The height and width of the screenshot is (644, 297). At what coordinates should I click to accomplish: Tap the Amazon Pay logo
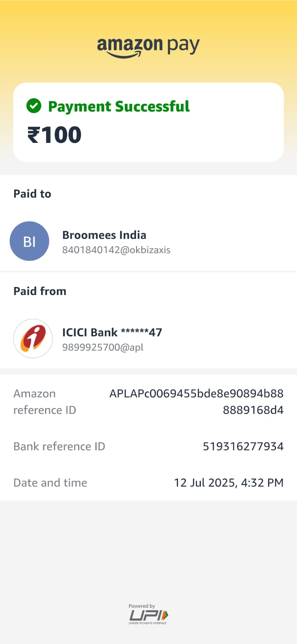click(x=148, y=47)
